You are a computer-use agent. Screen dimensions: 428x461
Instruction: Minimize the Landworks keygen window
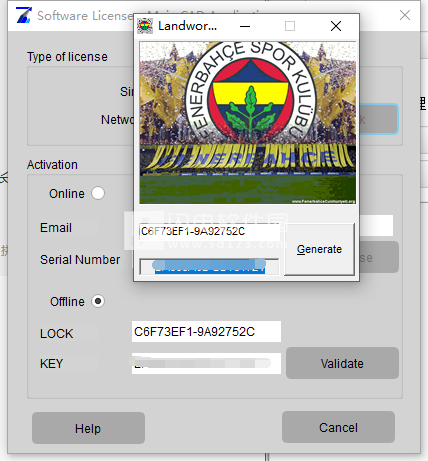[x=245, y=26]
